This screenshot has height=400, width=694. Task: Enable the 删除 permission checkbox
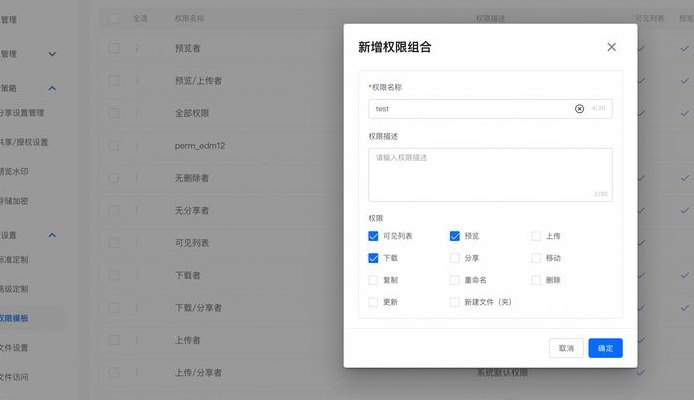(536, 280)
